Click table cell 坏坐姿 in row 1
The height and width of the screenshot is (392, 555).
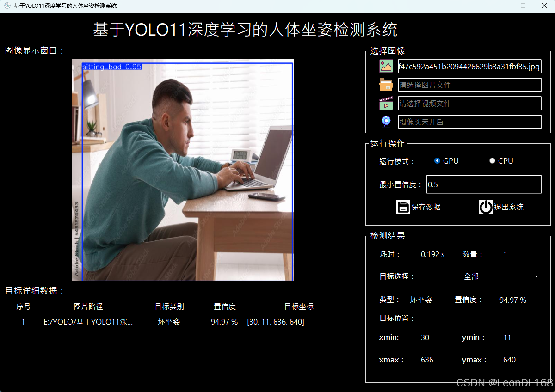pyautogui.click(x=169, y=322)
